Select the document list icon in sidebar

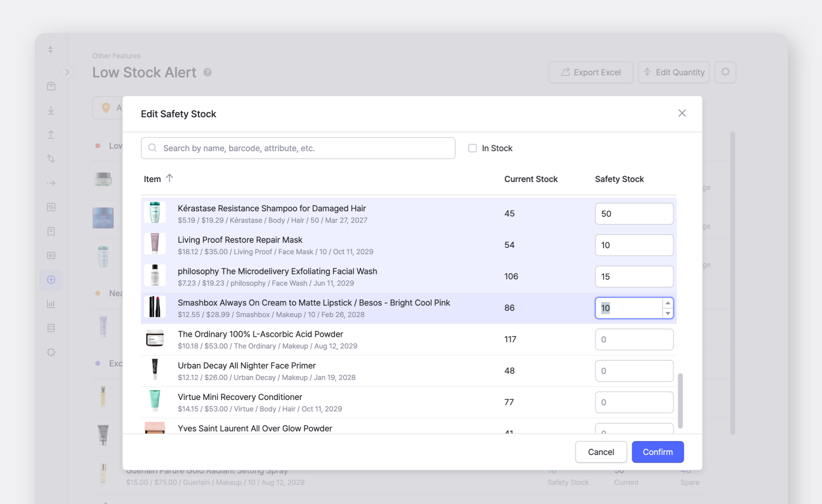click(x=51, y=231)
